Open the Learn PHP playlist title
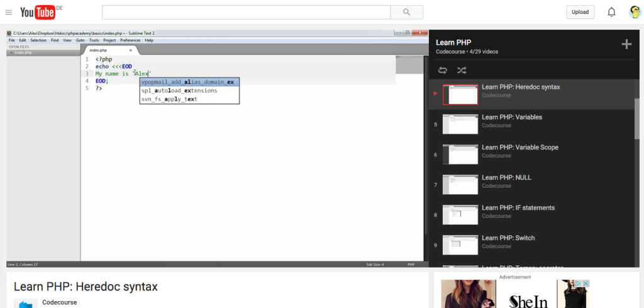644x308 pixels. point(453,42)
